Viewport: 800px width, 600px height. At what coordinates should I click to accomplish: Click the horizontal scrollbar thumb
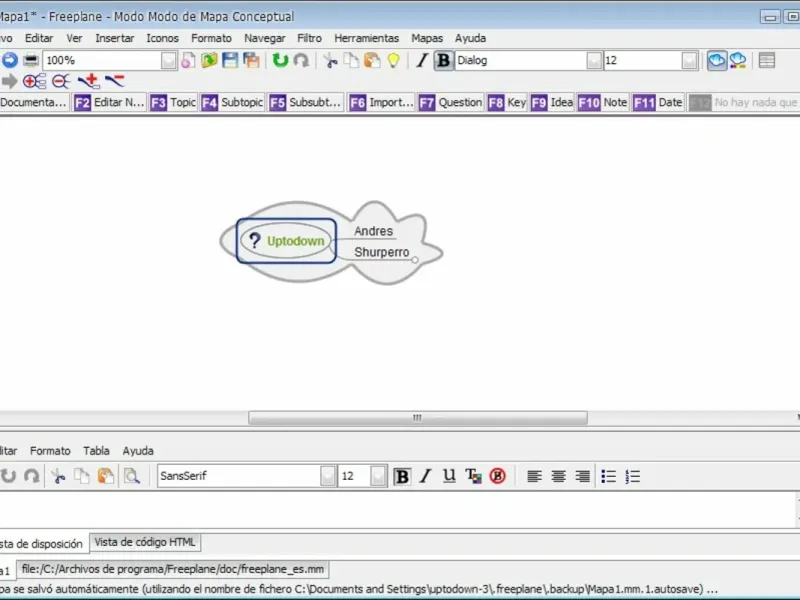pyautogui.click(x=418, y=418)
